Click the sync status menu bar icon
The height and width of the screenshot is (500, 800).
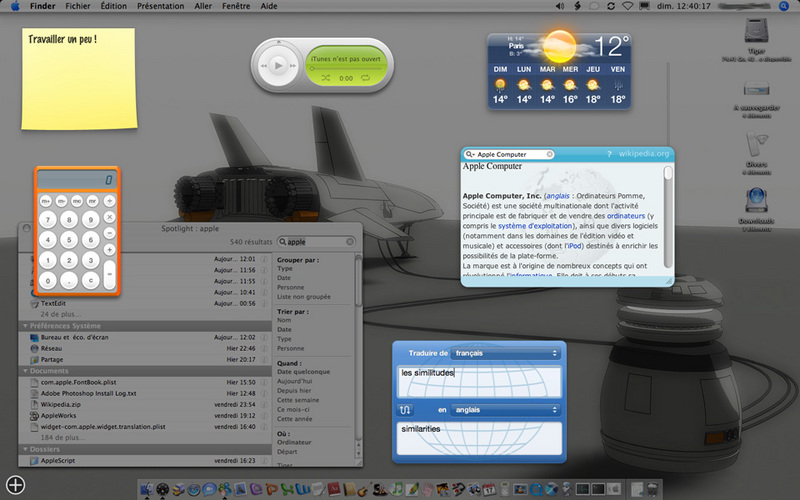[611, 6]
